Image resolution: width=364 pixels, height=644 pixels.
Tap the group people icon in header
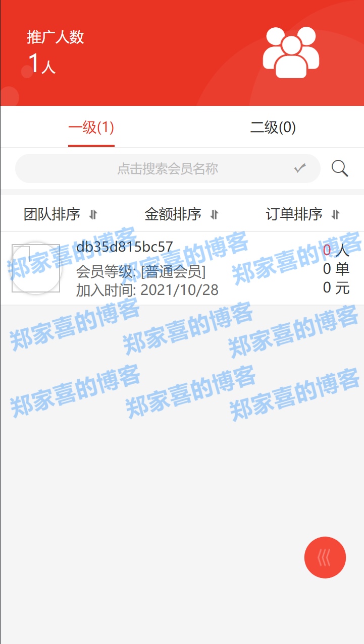click(291, 52)
